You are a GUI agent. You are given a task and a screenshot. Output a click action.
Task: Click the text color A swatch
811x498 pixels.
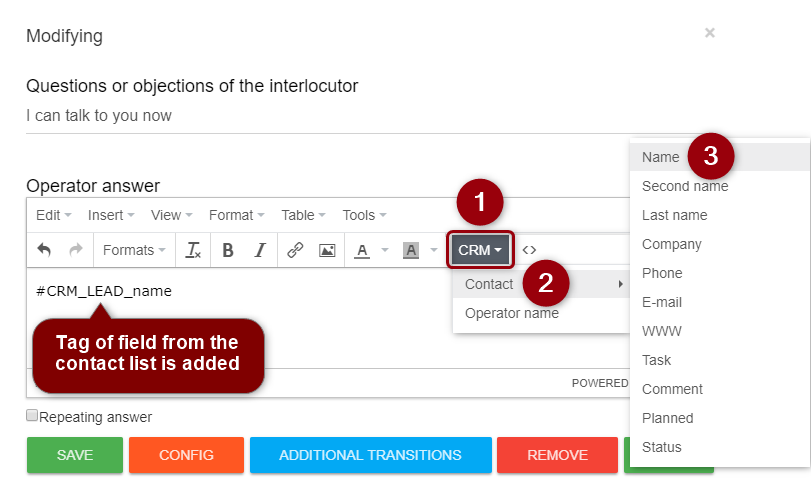pyautogui.click(x=362, y=250)
